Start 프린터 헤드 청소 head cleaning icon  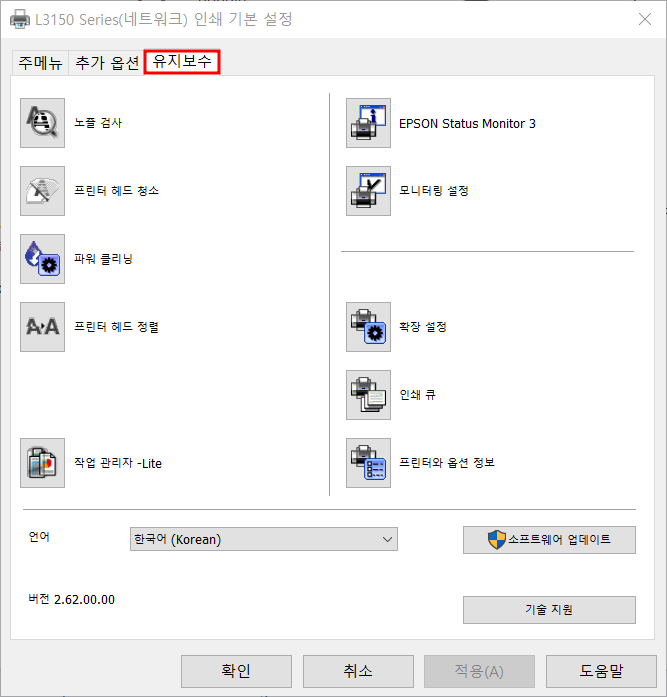tap(42, 191)
